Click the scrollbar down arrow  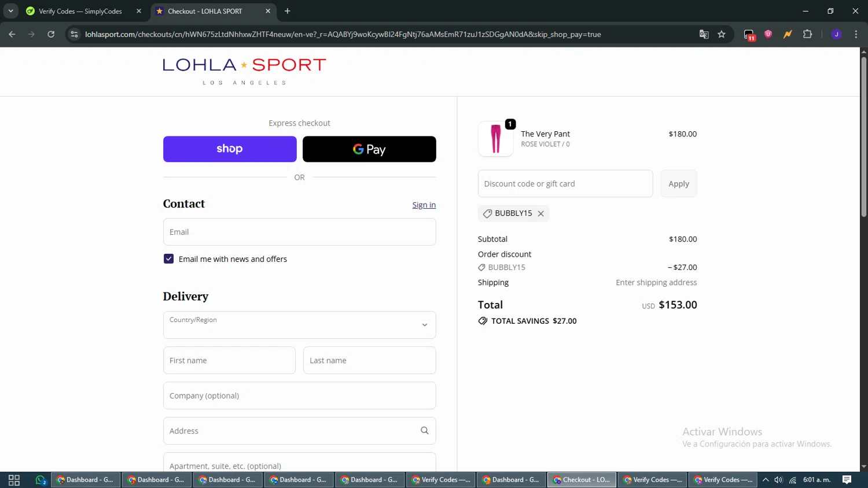(x=863, y=467)
